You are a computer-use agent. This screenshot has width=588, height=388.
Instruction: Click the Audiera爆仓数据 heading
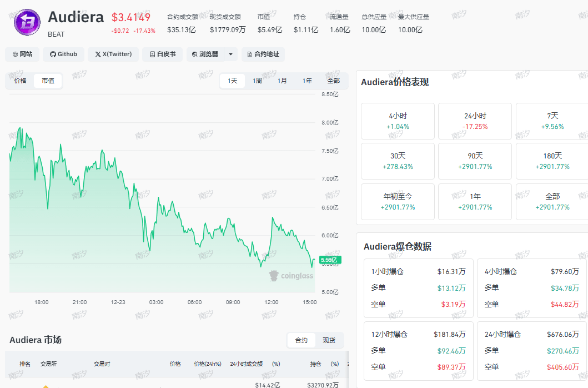click(x=397, y=247)
